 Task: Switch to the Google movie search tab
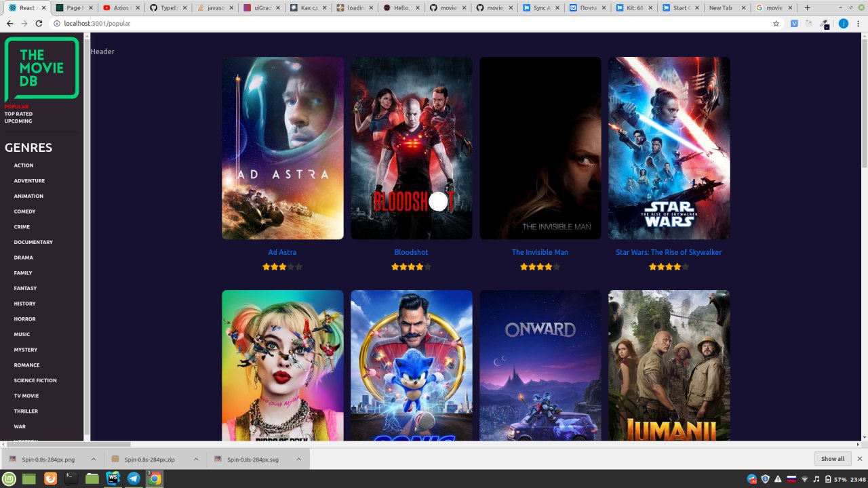[x=774, y=7]
